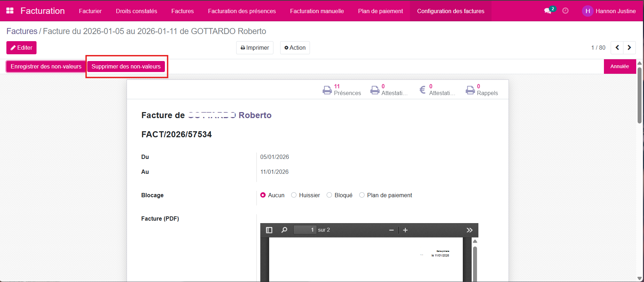
Task: Open the apps grid menu icon
Action: point(10,11)
